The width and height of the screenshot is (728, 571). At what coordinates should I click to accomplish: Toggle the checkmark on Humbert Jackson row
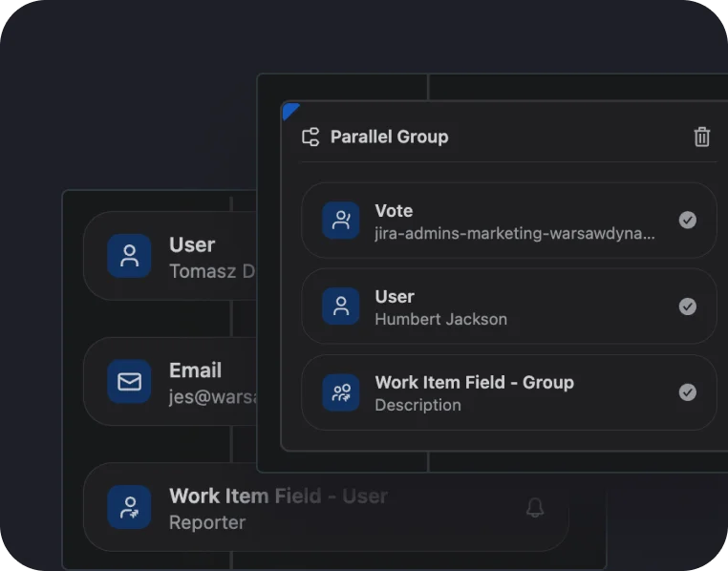(688, 307)
